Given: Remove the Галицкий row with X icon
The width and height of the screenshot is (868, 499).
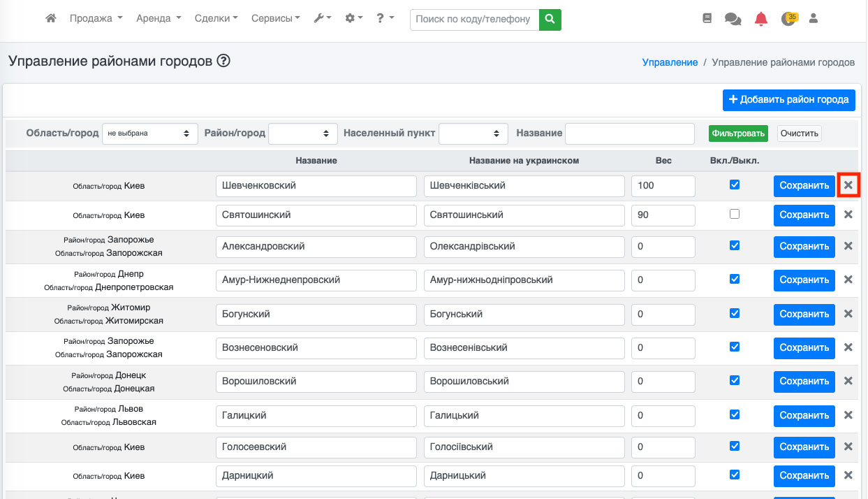Looking at the screenshot, I should click(848, 415).
